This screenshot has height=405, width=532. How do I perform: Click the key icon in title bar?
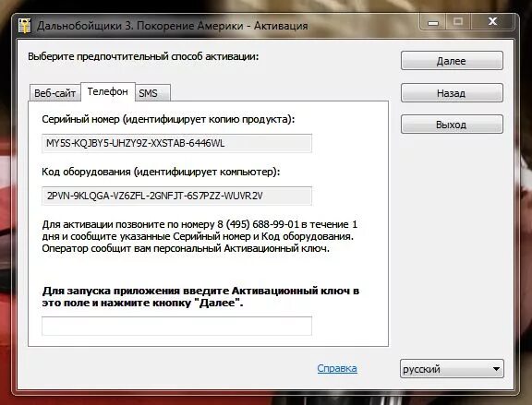pyautogui.click(x=25, y=26)
